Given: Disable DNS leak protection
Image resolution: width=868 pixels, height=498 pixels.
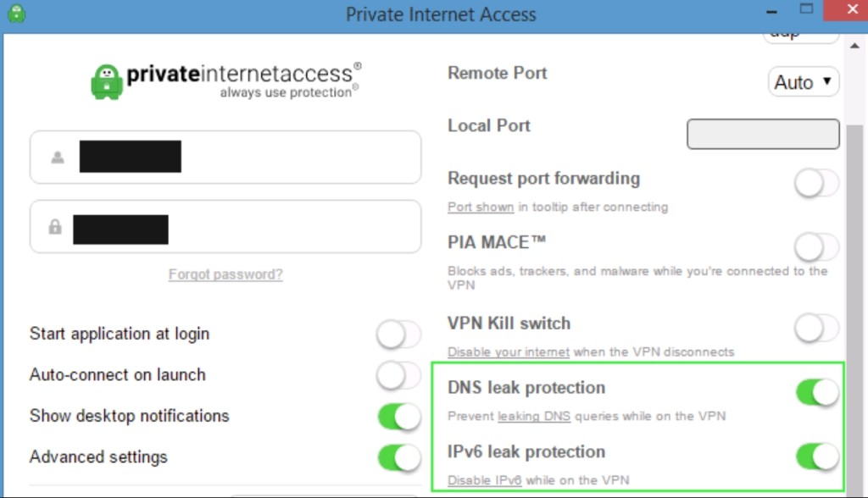Looking at the screenshot, I should pos(817,392).
